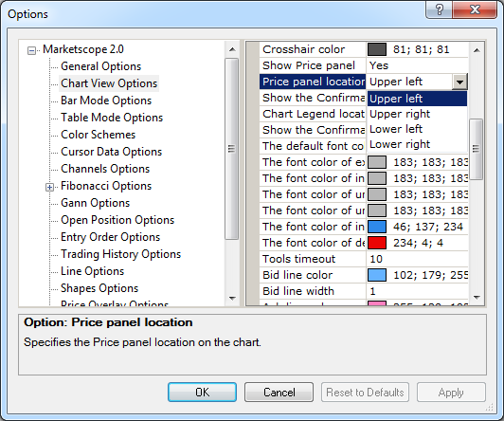Open Gann Options
This screenshot has height=421, width=504.
click(x=95, y=203)
